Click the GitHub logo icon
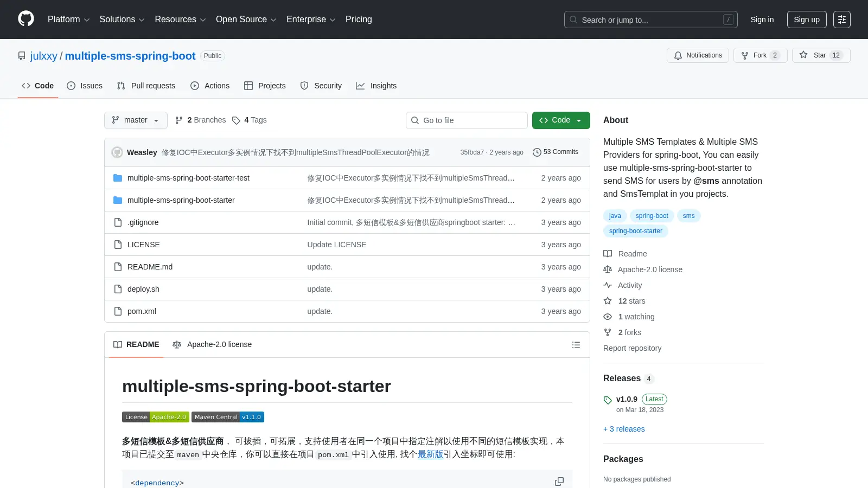This screenshot has height=488, width=868. [26, 19]
